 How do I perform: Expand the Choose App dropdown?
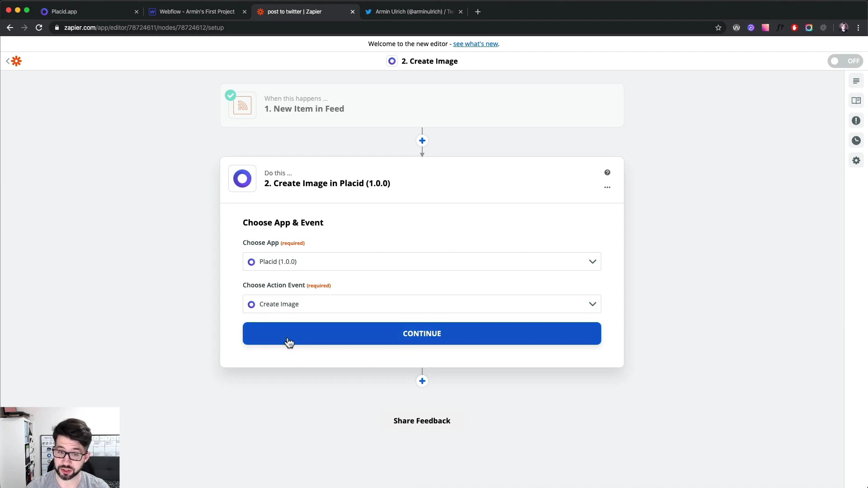pyautogui.click(x=422, y=262)
